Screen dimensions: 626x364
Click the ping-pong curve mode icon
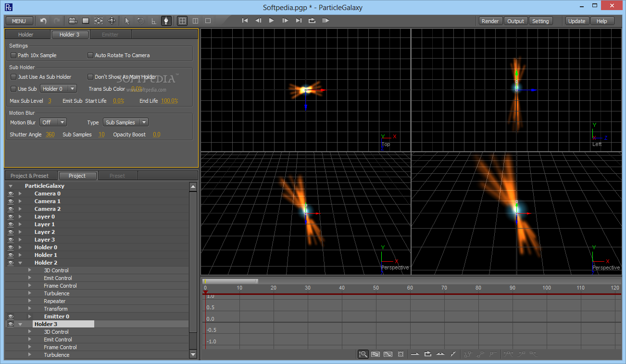(440, 354)
